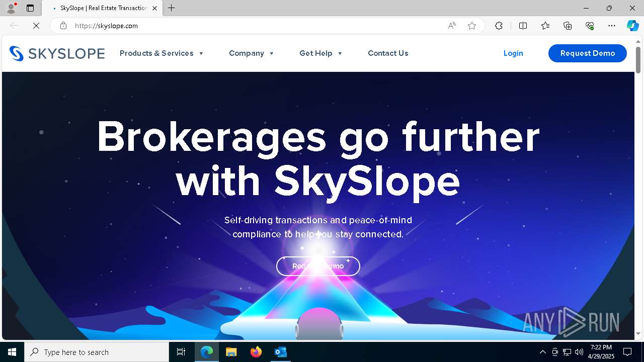Open Settings and more menu
Screen dimensions: 644x362
(612, 26)
